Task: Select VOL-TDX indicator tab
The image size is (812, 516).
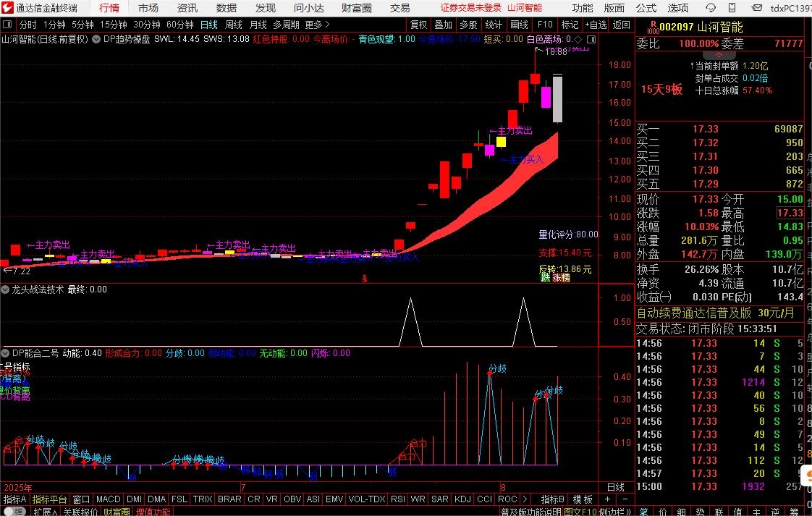Action: 367,499
